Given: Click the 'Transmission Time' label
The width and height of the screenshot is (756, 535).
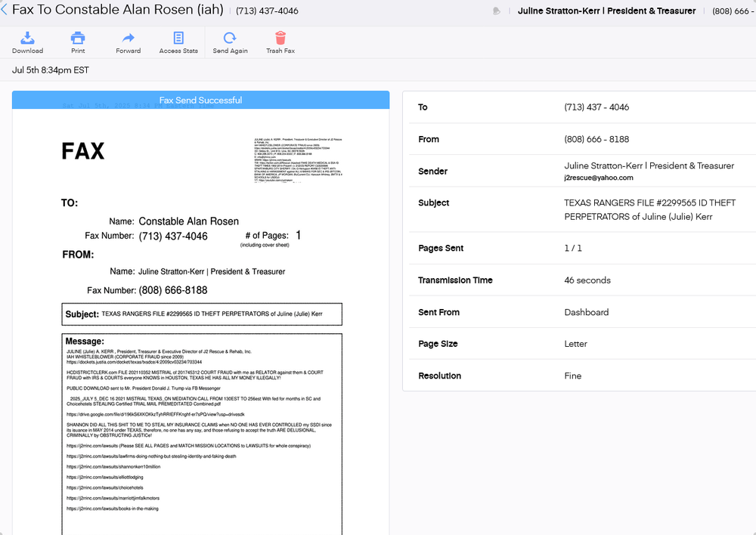Looking at the screenshot, I should (x=455, y=280).
